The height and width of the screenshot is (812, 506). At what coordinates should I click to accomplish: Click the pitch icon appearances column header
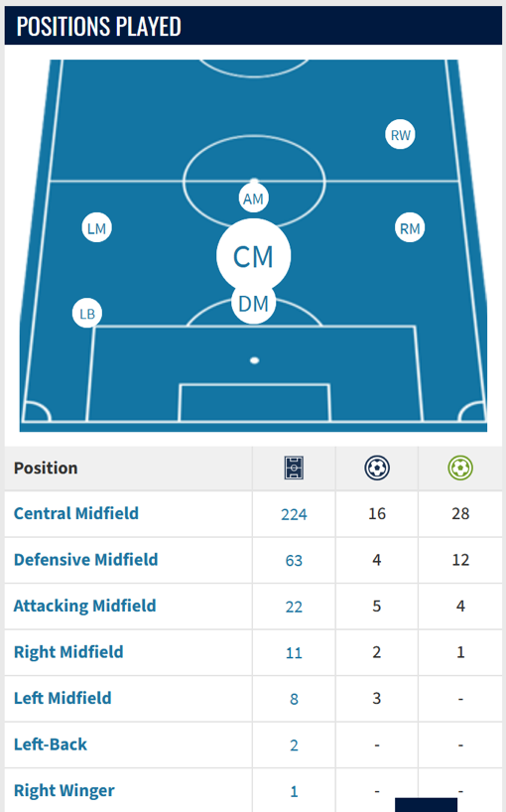click(294, 469)
